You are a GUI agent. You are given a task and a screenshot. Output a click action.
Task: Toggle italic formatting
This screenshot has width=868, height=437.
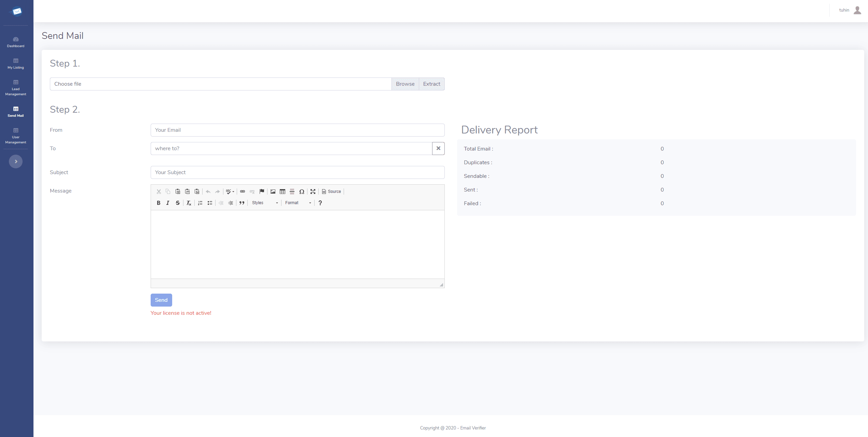168,203
